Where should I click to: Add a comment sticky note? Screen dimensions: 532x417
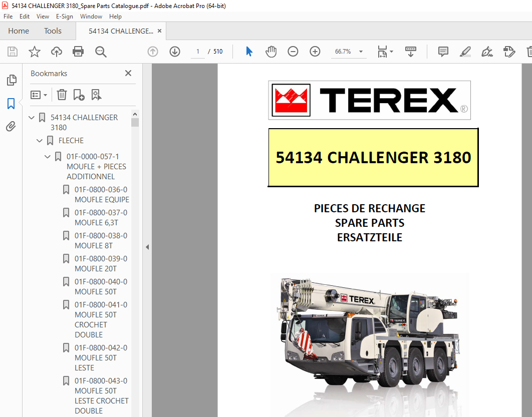pyautogui.click(x=443, y=52)
